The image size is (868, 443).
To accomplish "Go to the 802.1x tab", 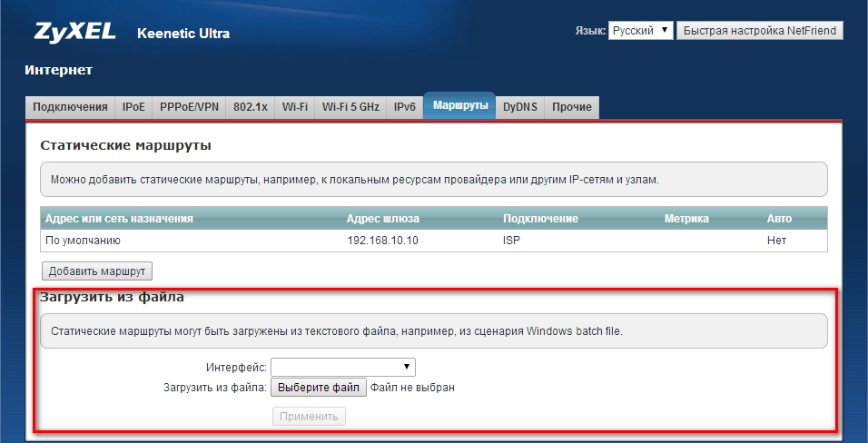I will pyautogui.click(x=251, y=107).
